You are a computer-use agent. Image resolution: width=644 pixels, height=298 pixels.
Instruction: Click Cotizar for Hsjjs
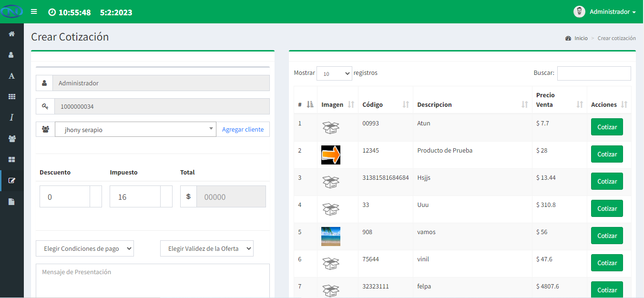(x=607, y=181)
